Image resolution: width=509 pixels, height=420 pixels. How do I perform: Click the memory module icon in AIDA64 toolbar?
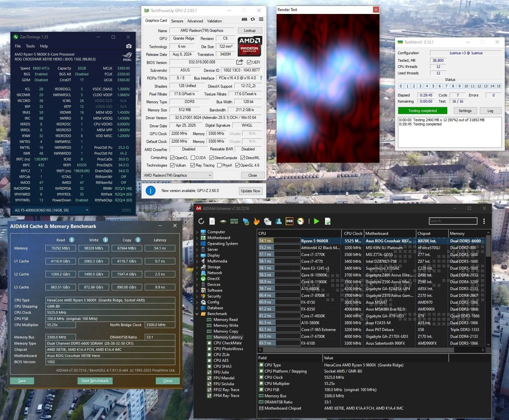tap(234, 222)
